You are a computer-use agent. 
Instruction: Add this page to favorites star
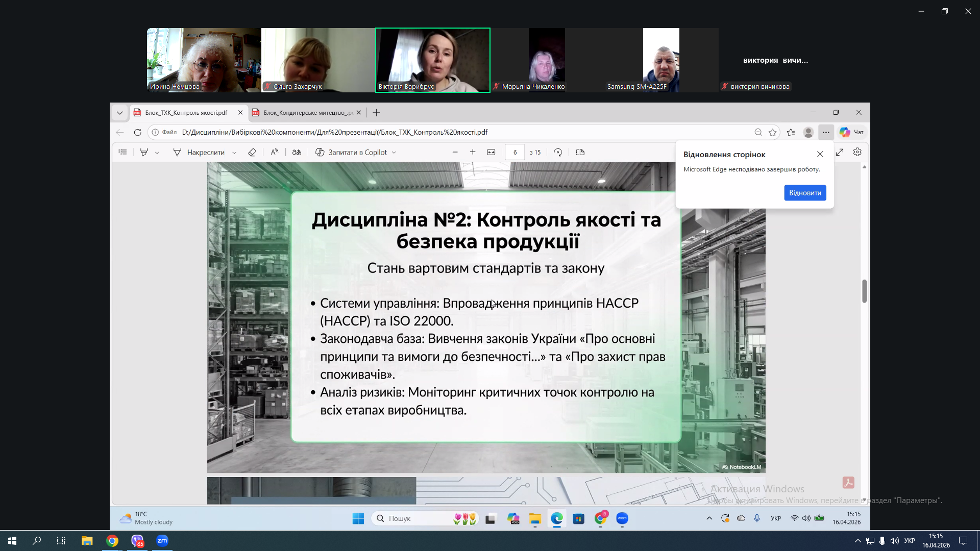coord(773,132)
